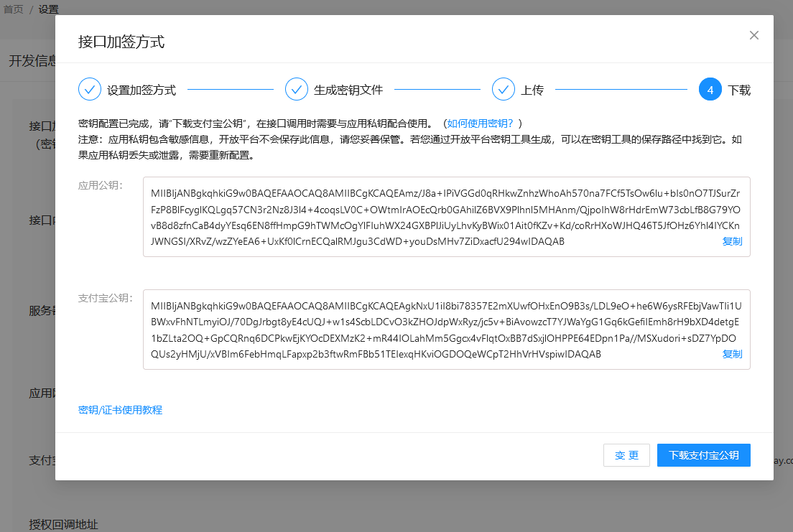Copy the 应用公钥 key with 复制
793x532 pixels.
point(732,241)
